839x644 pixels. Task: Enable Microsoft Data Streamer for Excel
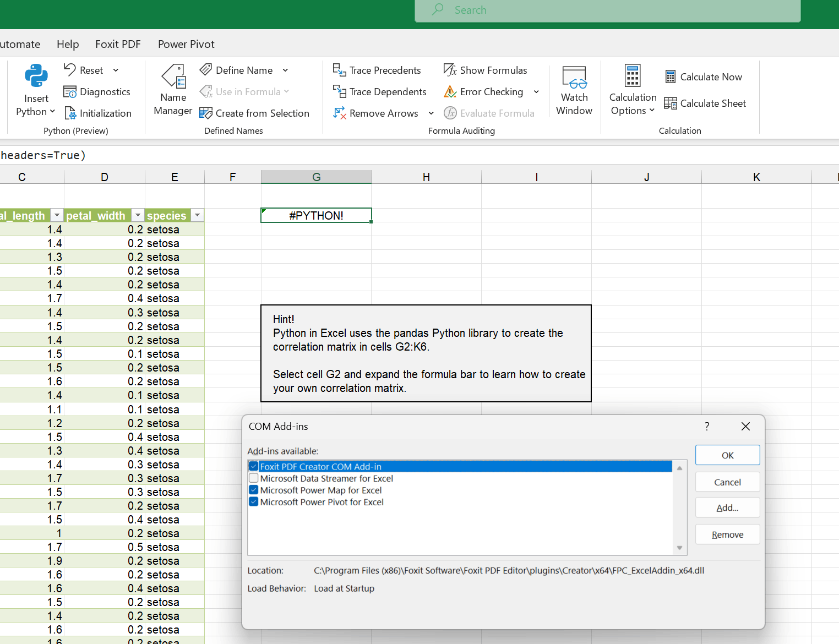coord(254,478)
